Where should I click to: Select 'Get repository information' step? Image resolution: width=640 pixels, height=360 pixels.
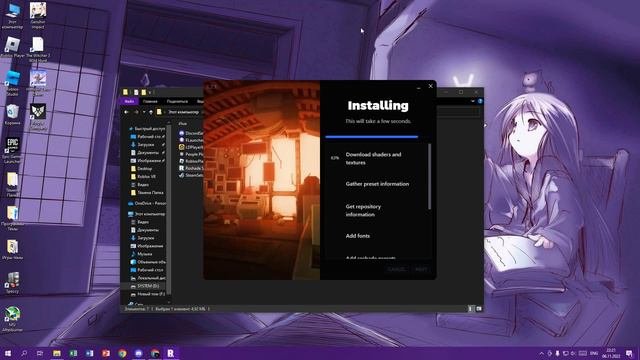click(x=363, y=210)
